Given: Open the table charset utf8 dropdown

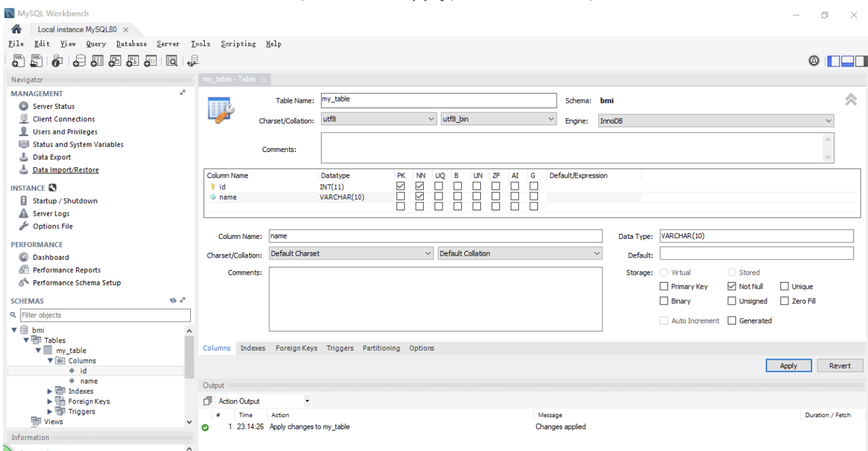Looking at the screenshot, I should click(379, 120).
